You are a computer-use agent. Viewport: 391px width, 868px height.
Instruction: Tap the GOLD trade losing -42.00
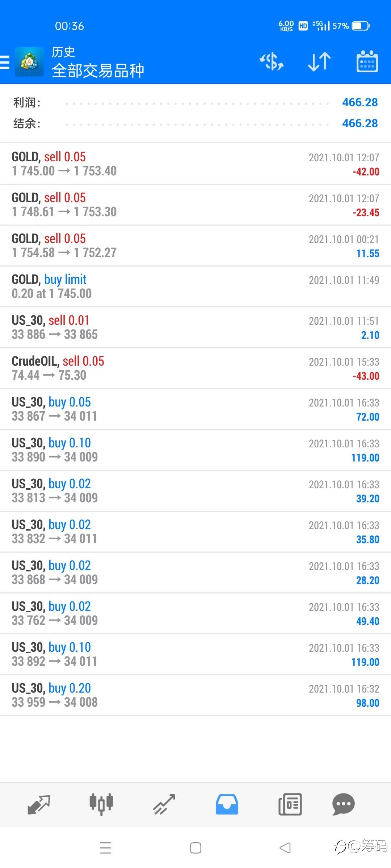(x=195, y=164)
